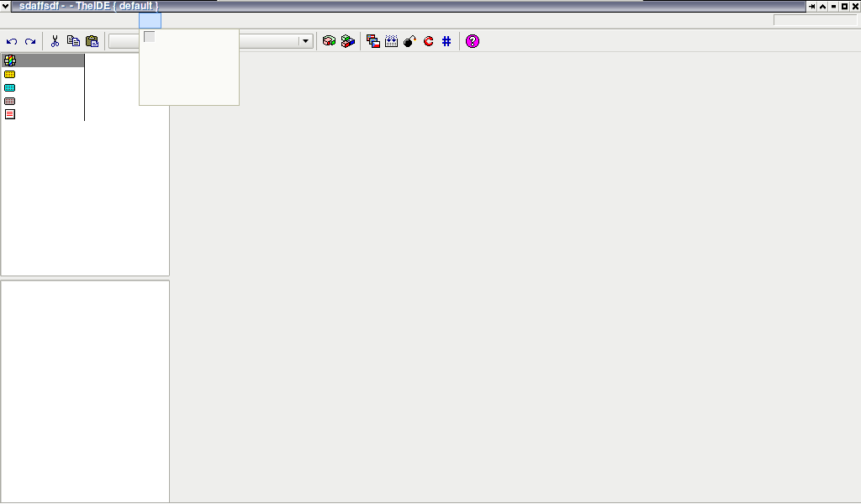The height and width of the screenshot is (504, 861).
Task: Open the window menu arrow in title bar
Action: pyautogui.click(x=6, y=6)
